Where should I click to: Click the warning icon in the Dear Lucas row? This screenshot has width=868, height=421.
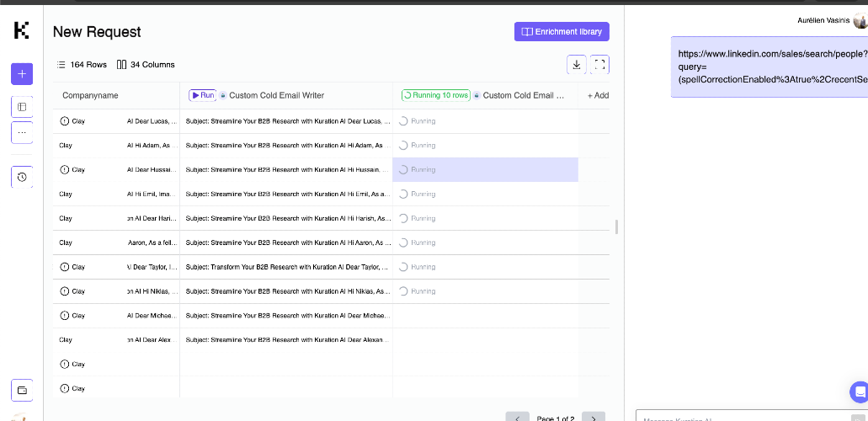(64, 120)
